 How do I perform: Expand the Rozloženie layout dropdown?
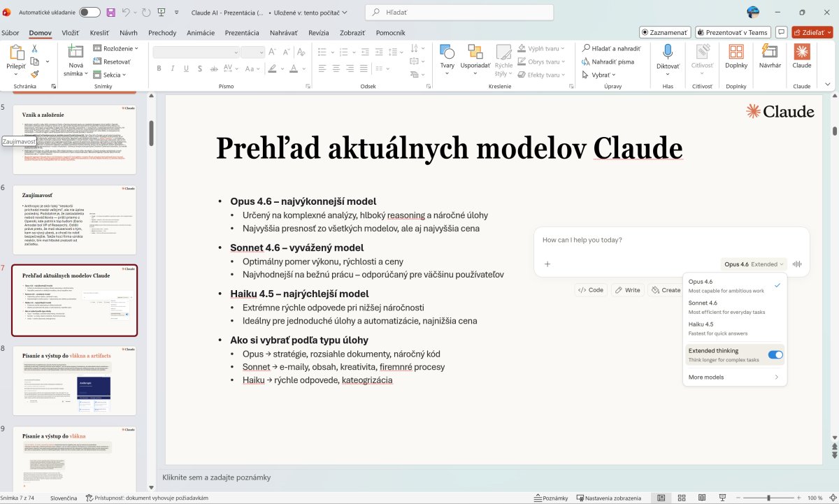tap(116, 48)
